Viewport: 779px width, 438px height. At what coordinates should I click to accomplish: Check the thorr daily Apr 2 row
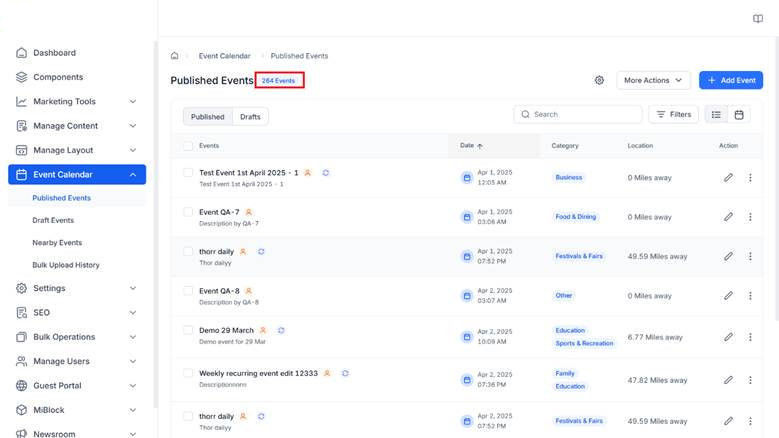click(188, 416)
